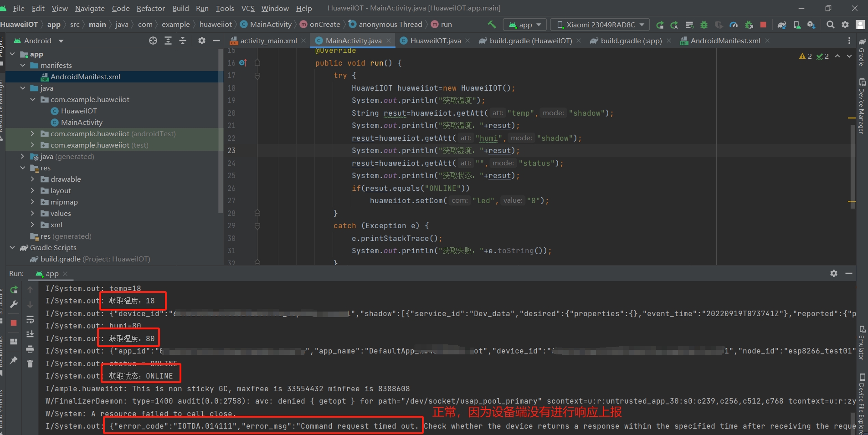Open the Refactor menu
868x435 pixels.
tap(150, 8)
